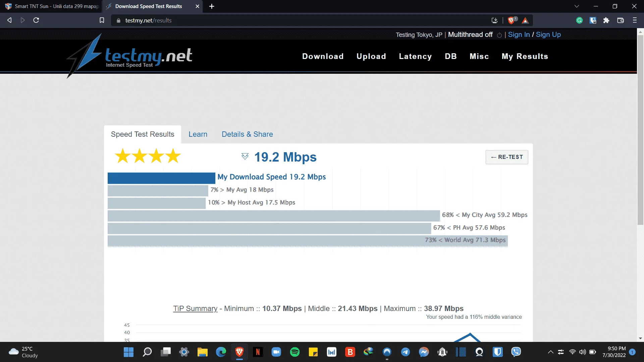
Task: Switch to the Learn tab
Action: [x=198, y=134]
